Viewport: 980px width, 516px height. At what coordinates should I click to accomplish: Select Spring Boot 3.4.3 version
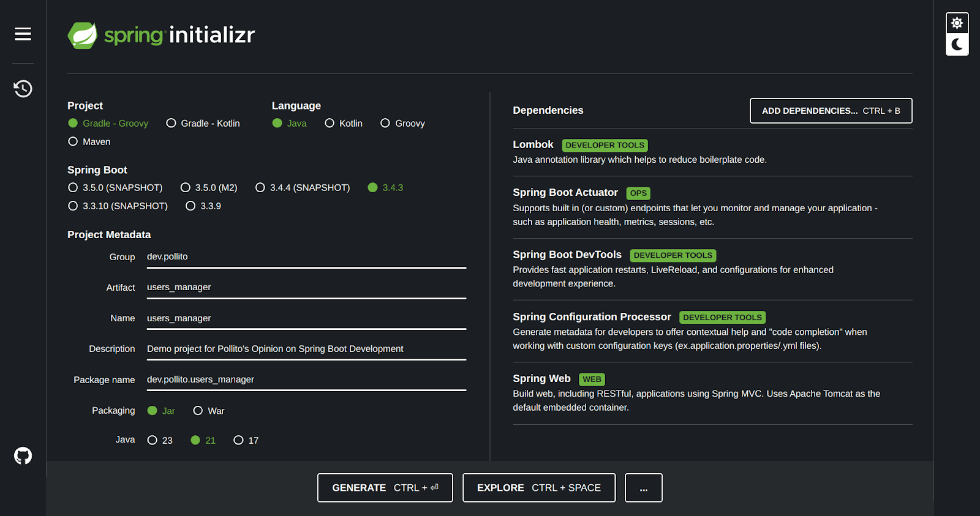pyautogui.click(x=385, y=187)
